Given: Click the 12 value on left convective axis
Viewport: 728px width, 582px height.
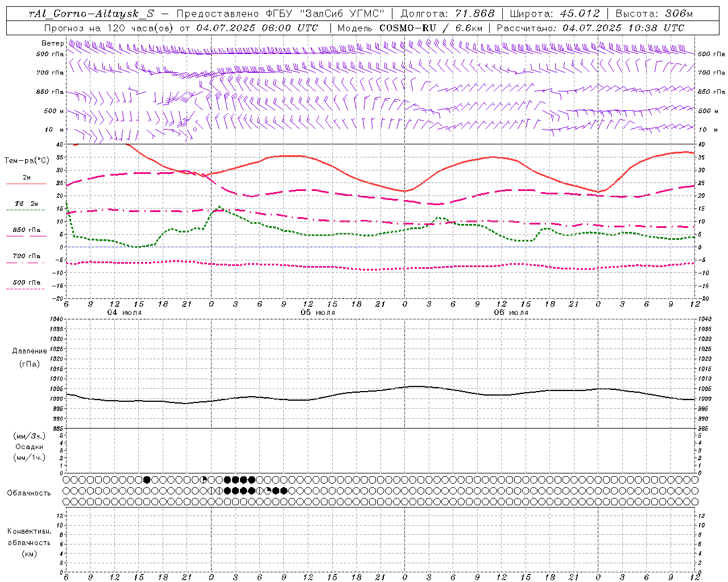Looking at the screenshot, I should tap(61, 516).
